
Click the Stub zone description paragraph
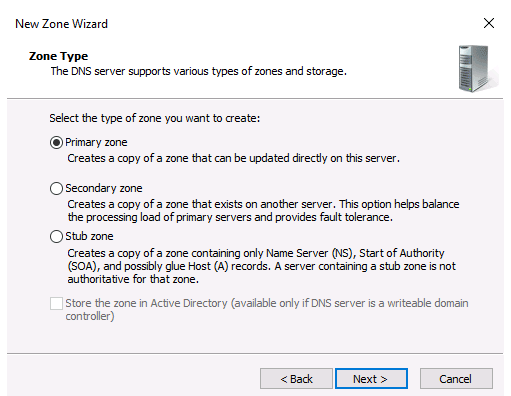click(262, 266)
